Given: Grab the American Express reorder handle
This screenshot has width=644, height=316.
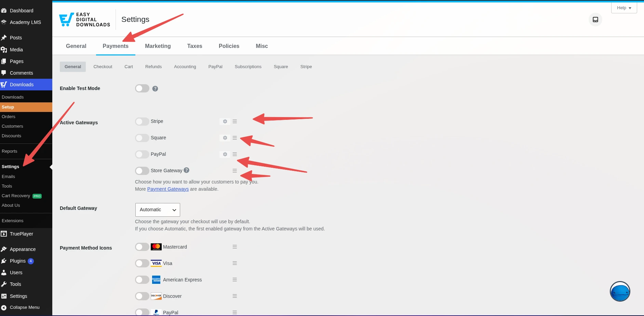Looking at the screenshot, I should tap(235, 279).
